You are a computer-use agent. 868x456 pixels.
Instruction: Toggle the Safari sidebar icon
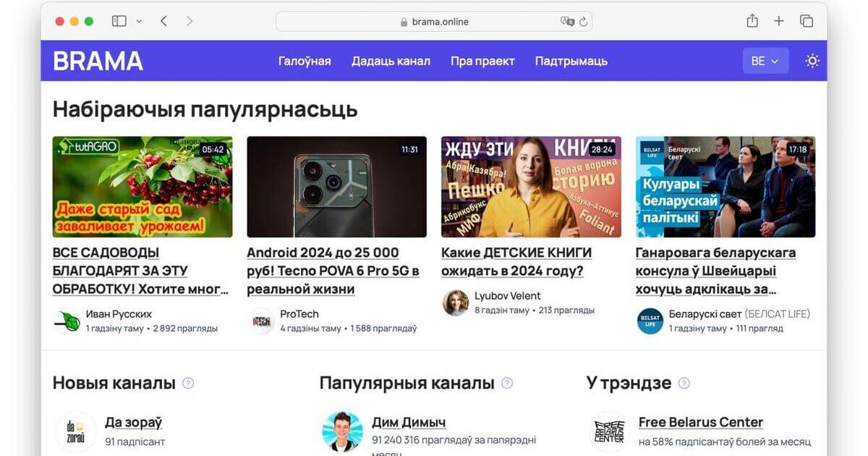(x=118, y=20)
